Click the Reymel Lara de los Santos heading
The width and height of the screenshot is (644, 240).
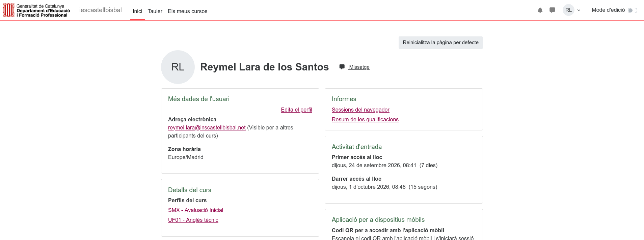(264, 67)
